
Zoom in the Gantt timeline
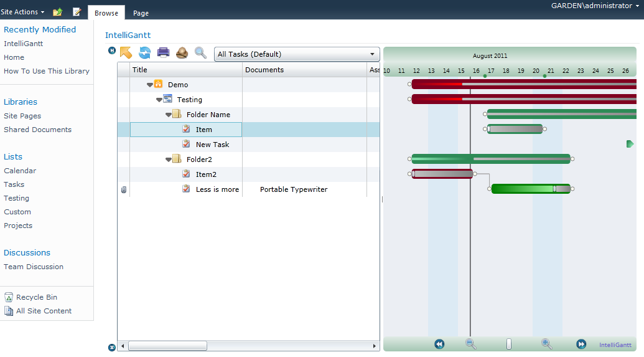click(x=547, y=344)
